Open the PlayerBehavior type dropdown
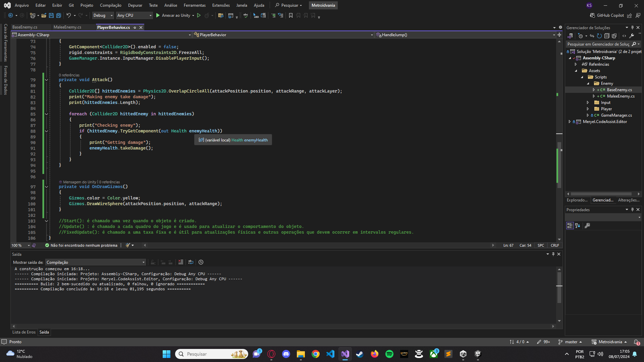644x362 pixels. [284, 35]
